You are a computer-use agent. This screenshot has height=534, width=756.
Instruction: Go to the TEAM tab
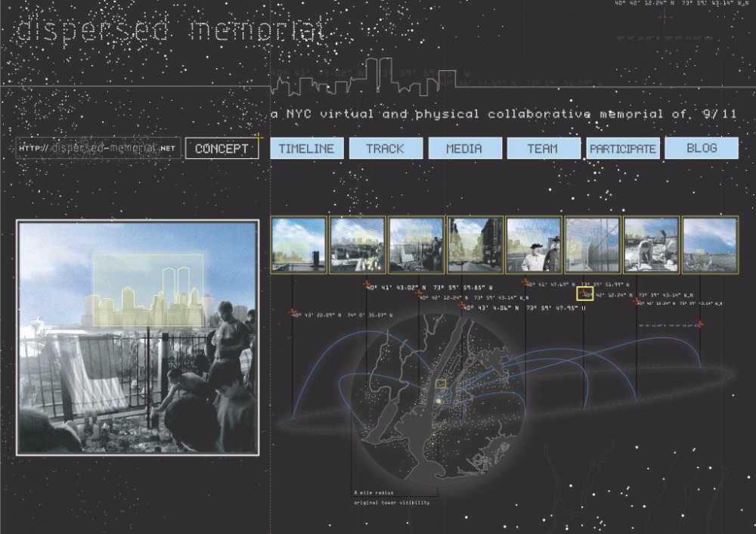click(544, 148)
